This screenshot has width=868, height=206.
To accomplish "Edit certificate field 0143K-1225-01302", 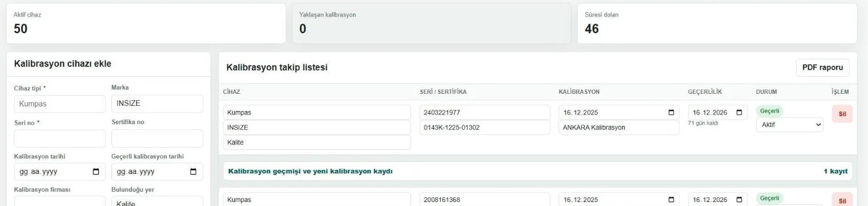I will click(x=485, y=128).
